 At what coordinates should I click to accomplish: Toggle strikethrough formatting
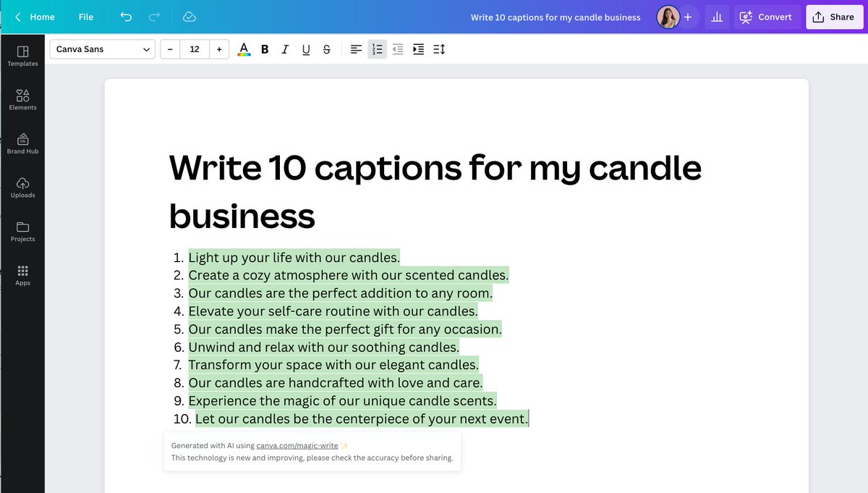(x=326, y=49)
